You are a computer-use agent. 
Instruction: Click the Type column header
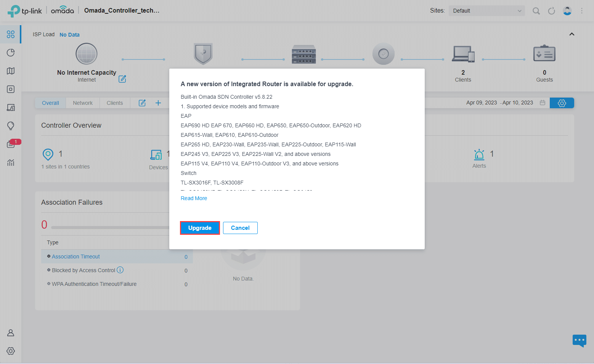tap(53, 242)
